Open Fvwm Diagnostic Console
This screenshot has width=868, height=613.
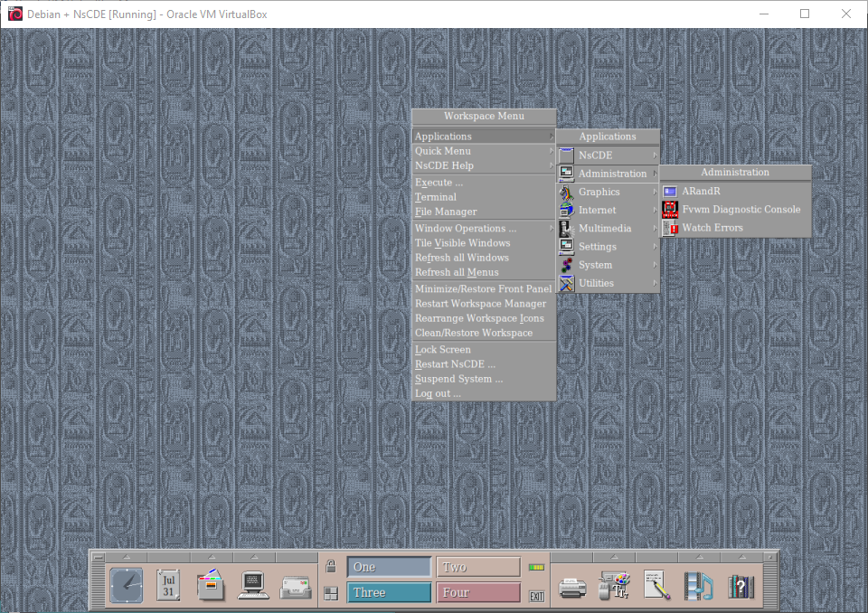741,210
